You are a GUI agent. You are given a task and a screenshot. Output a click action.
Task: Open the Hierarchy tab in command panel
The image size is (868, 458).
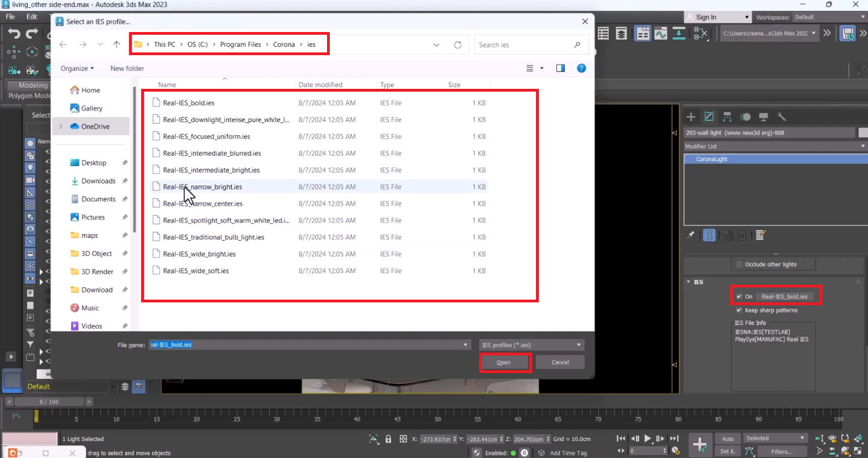click(x=727, y=117)
